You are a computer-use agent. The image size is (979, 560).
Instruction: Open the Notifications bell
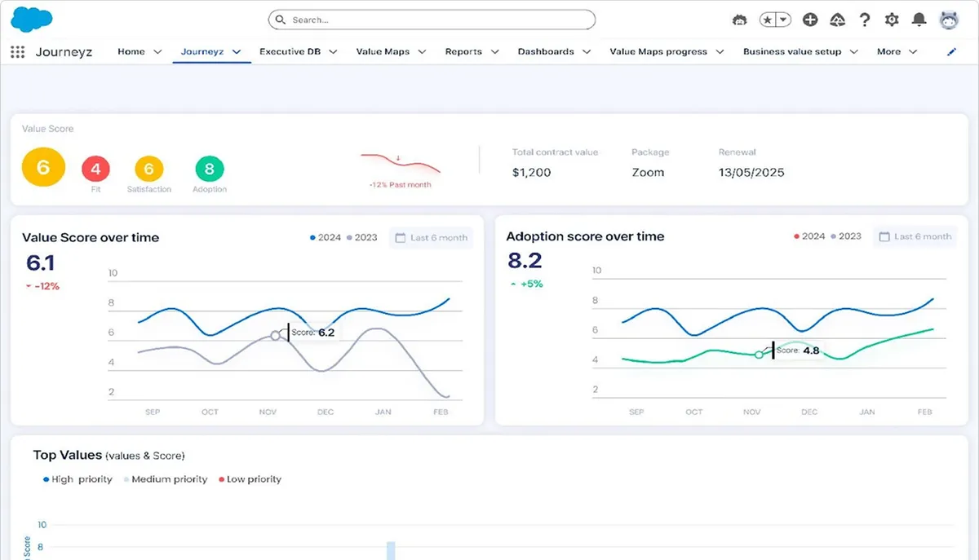pyautogui.click(x=919, y=20)
